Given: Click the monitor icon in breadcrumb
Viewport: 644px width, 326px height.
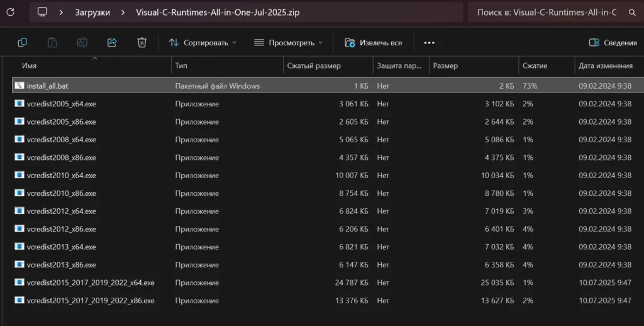Looking at the screenshot, I should pos(42,12).
